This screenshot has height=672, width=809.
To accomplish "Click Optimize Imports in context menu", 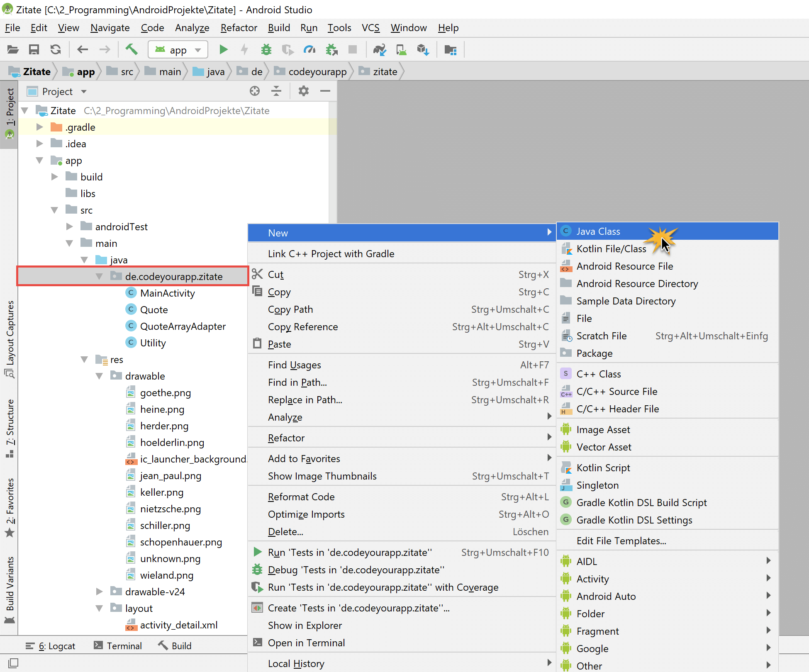I will 402,514.
